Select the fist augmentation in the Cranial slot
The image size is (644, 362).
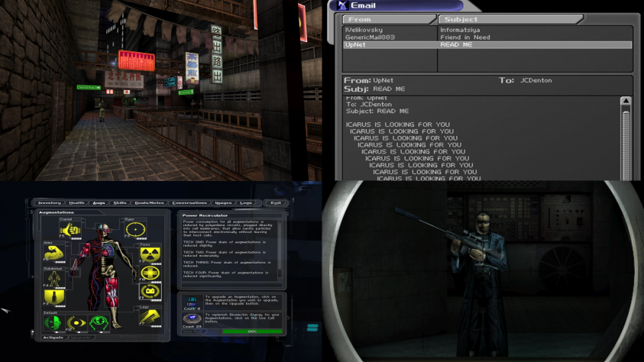coord(70,230)
